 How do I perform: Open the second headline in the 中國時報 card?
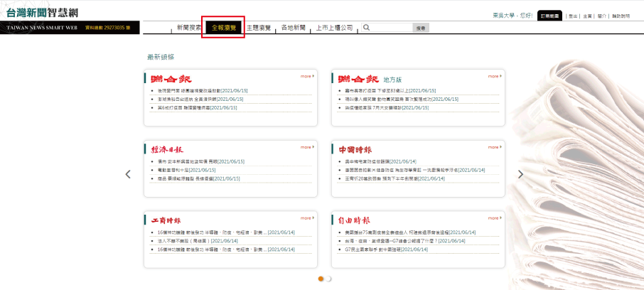(415, 170)
